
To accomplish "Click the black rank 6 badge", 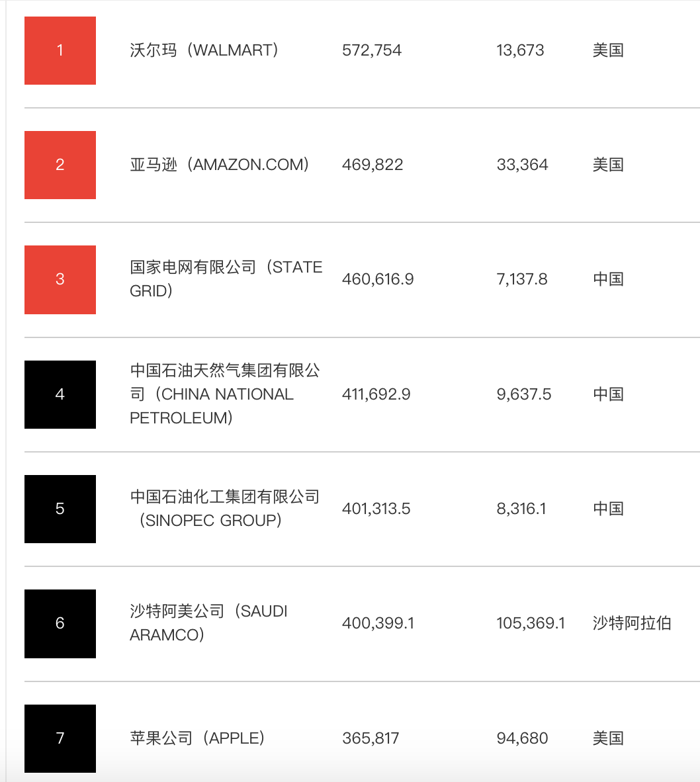I will click(x=60, y=623).
